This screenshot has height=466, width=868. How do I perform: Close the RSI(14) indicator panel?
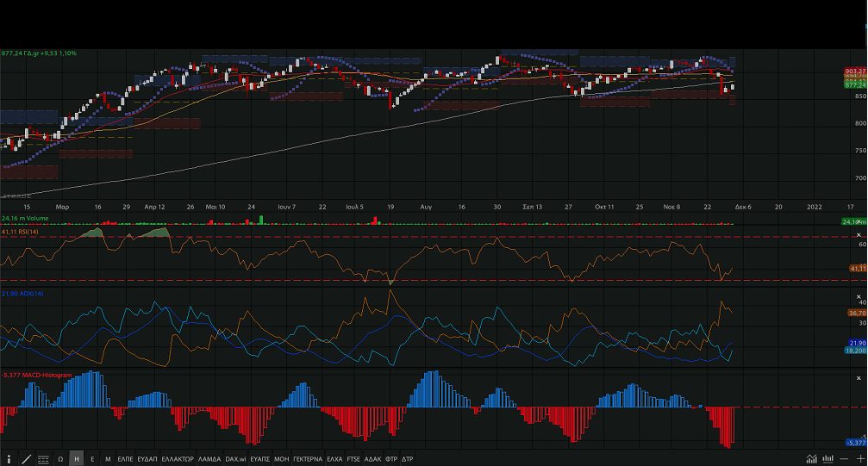coord(859,234)
